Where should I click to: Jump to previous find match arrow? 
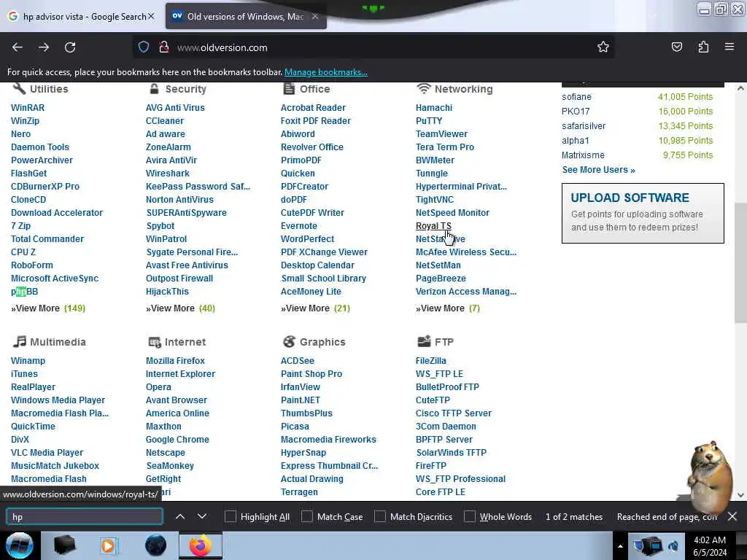coord(180,516)
